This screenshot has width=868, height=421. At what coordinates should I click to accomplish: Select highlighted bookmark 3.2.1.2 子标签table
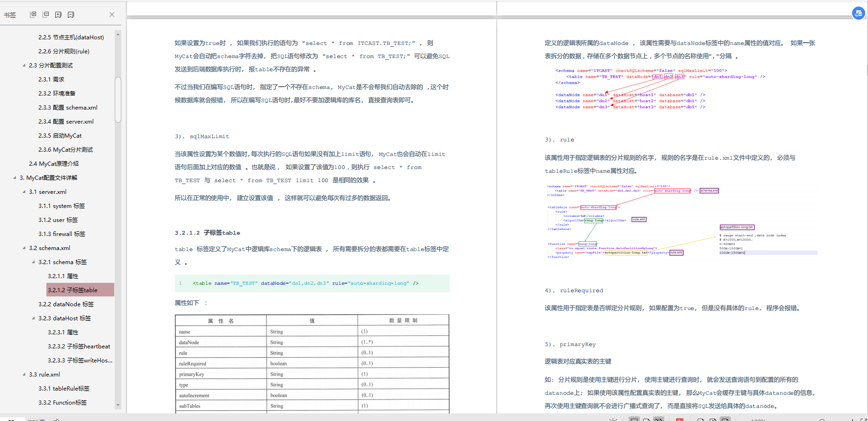[x=80, y=290]
